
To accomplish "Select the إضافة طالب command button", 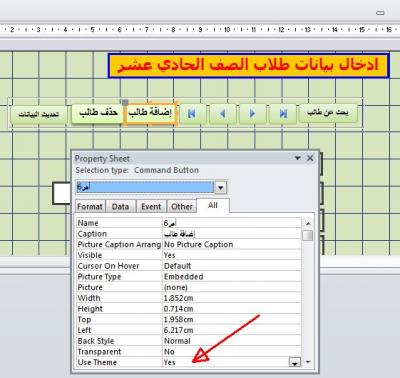I will [150, 113].
